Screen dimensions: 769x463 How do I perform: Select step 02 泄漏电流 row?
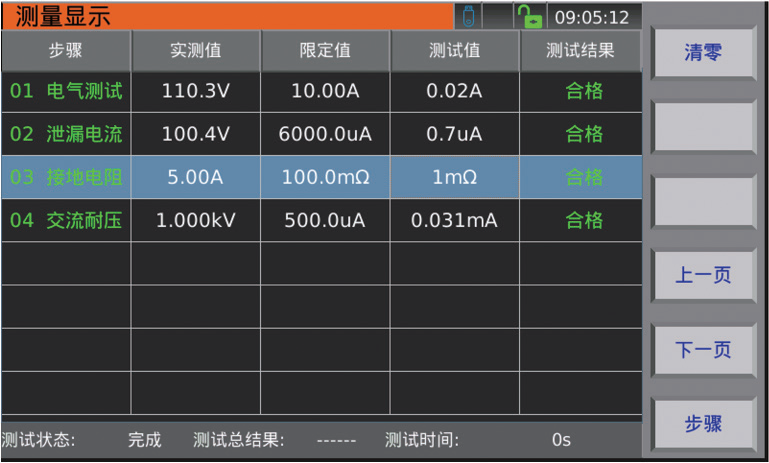click(66, 134)
